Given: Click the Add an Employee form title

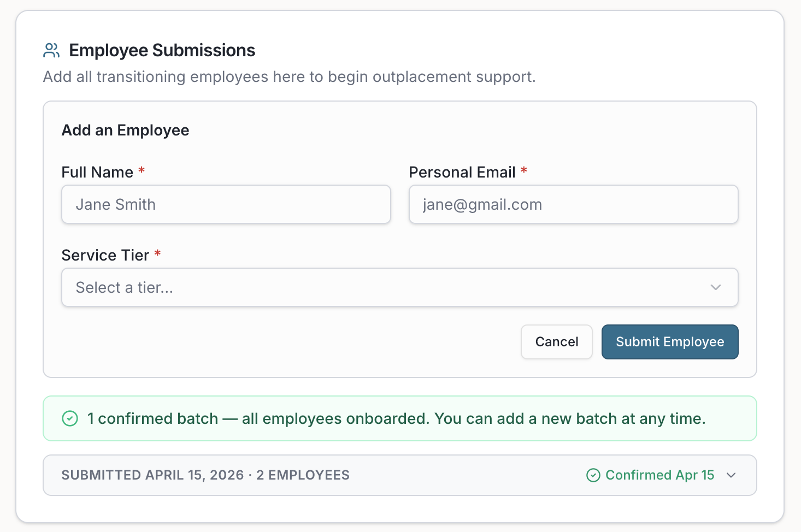Looking at the screenshot, I should 125,131.
